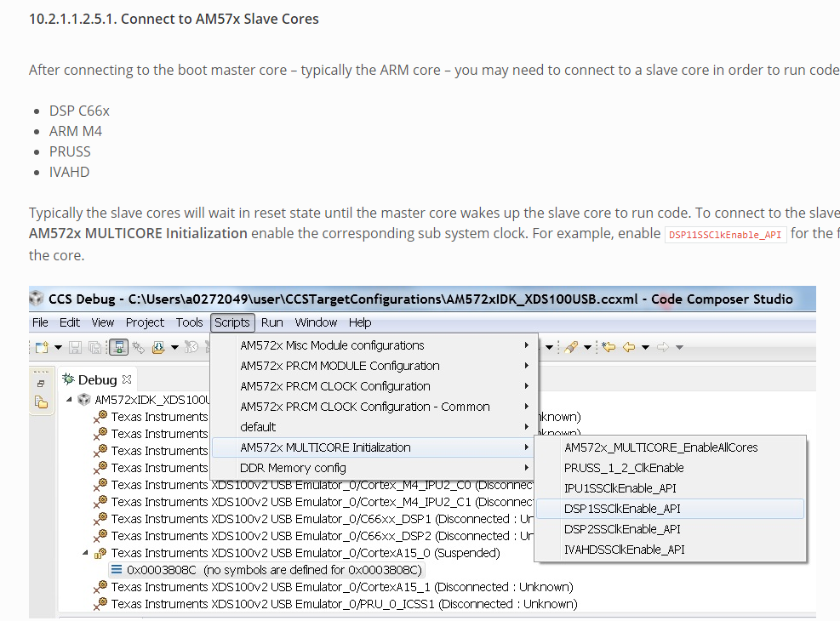Click the C66xx_DSP1 disconnected core icon
The image size is (840, 621).
(x=100, y=519)
